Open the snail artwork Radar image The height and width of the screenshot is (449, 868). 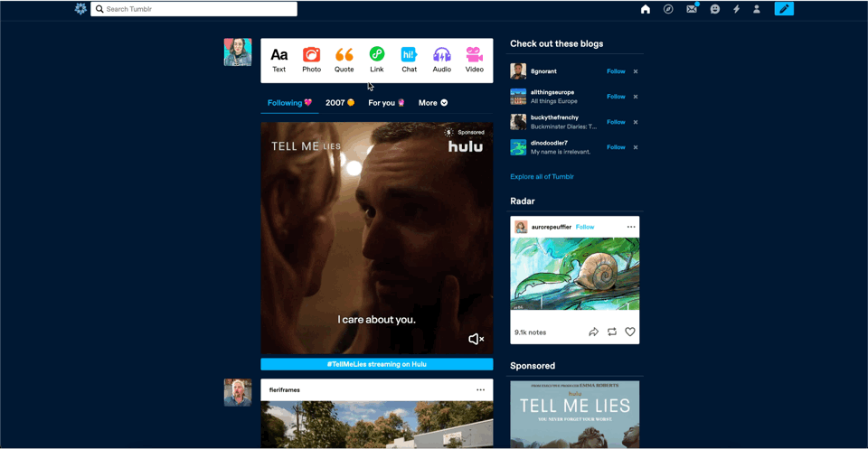click(575, 274)
